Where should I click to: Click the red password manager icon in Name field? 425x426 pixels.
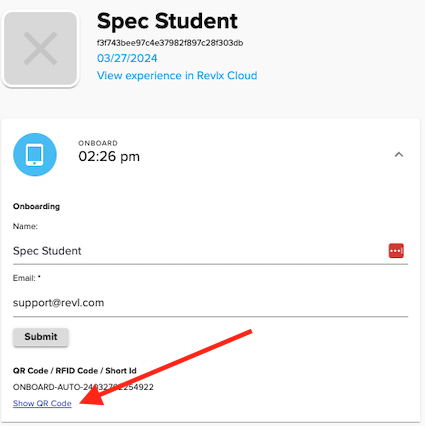[396, 251]
